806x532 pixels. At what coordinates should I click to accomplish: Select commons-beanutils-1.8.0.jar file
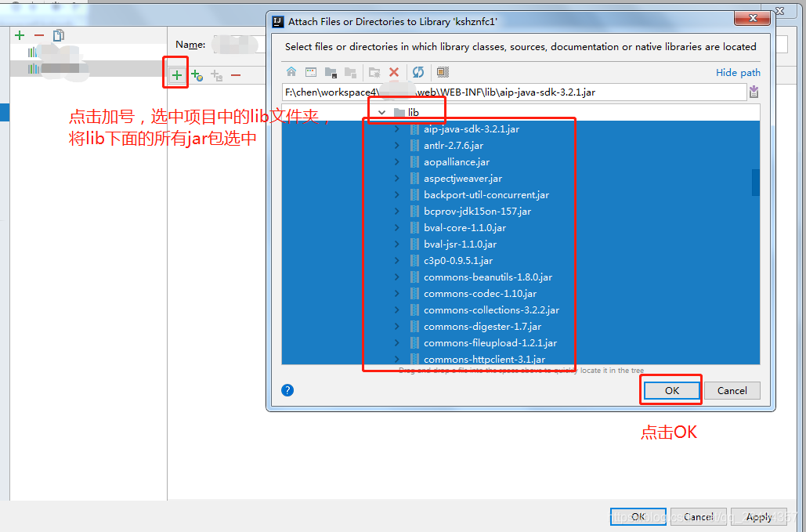pyautogui.click(x=488, y=277)
